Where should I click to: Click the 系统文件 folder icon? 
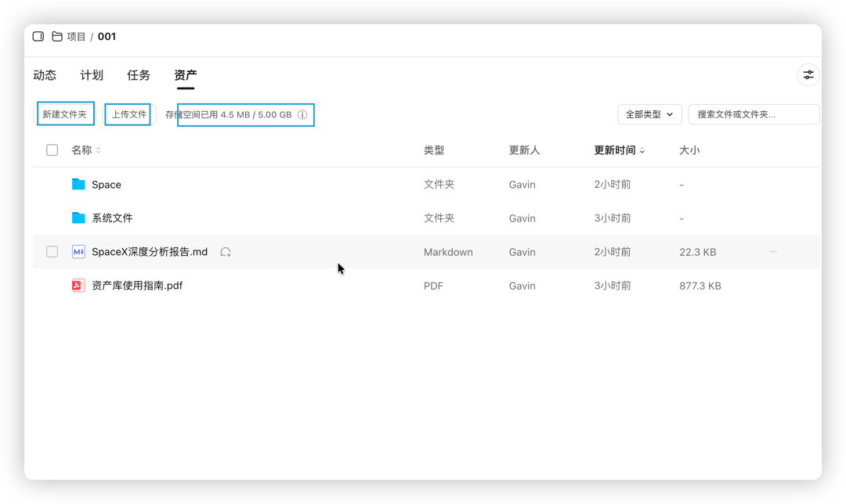tap(79, 218)
